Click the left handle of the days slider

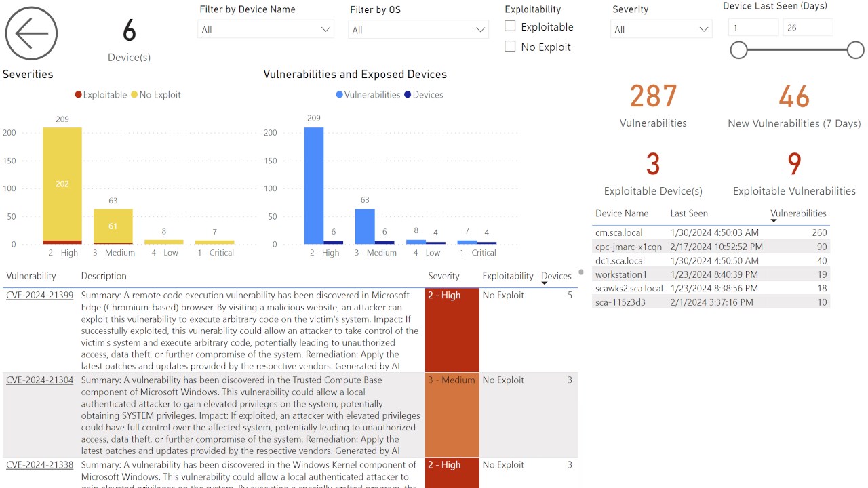tap(738, 49)
